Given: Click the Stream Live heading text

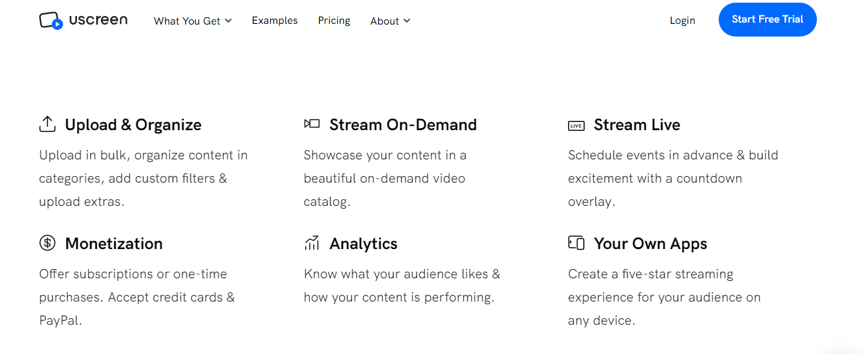Looking at the screenshot, I should point(636,125).
